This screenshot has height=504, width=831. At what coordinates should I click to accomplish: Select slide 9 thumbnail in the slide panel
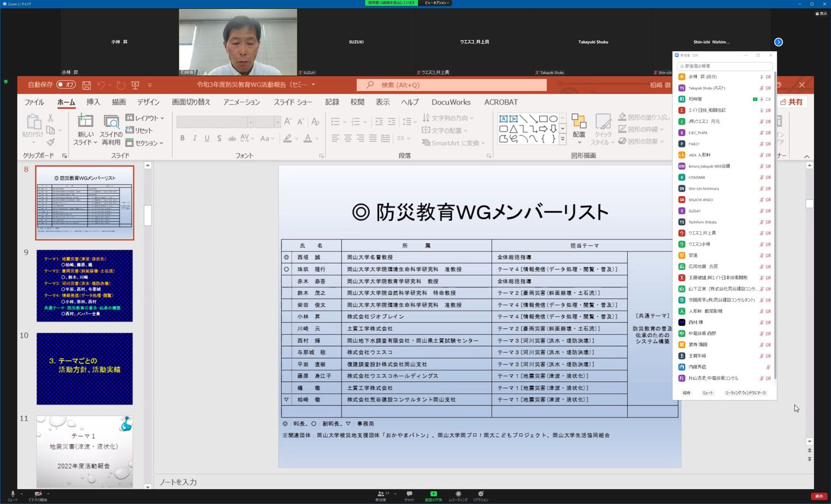[x=84, y=285]
